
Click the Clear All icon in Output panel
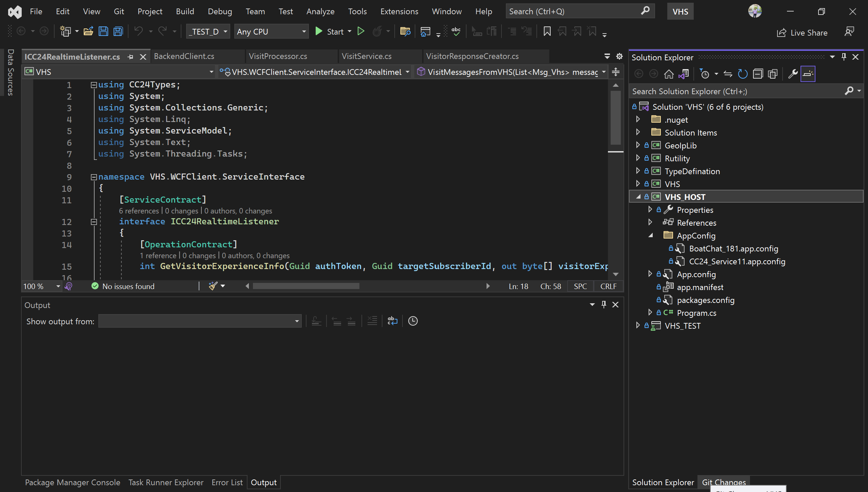coord(372,321)
